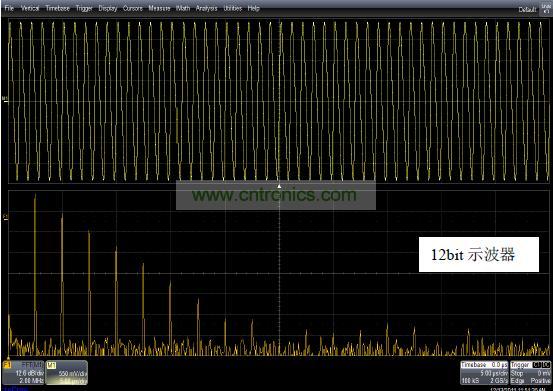Open the Help menu

point(254,8)
